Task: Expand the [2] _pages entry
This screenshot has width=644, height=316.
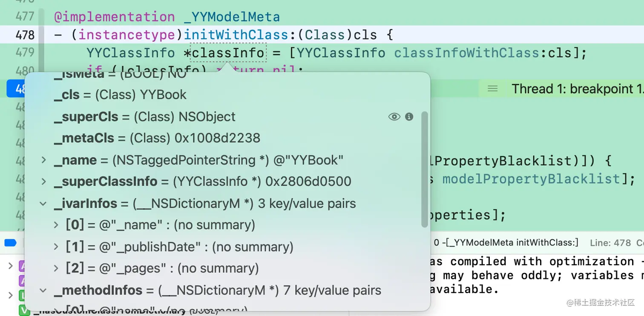Action: (56, 268)
